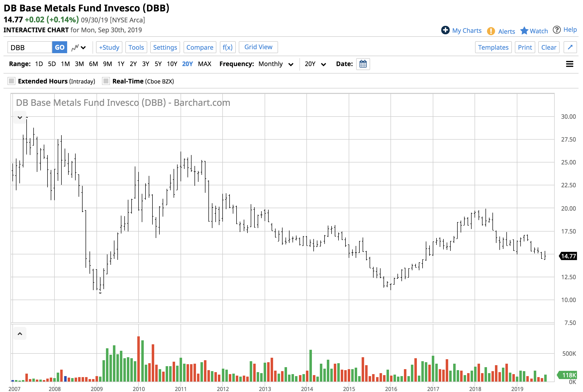Click the 2010 x-axis year label
Viewport: 583px width, 392px height.
click(x=139, y=389)
